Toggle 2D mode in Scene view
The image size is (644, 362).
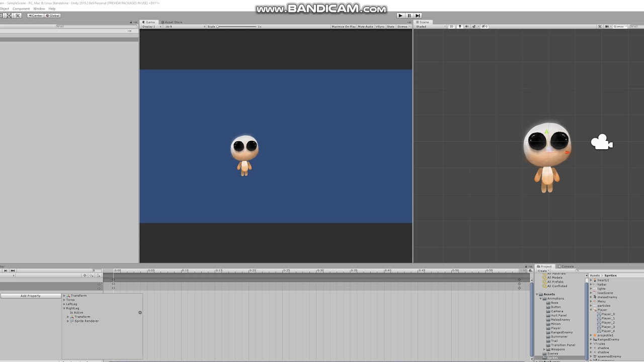(x=451, y=27)
